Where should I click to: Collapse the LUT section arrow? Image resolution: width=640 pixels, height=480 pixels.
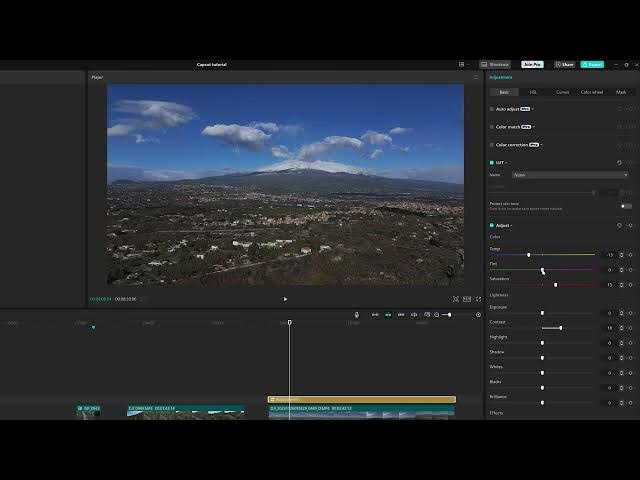(507, 162)
